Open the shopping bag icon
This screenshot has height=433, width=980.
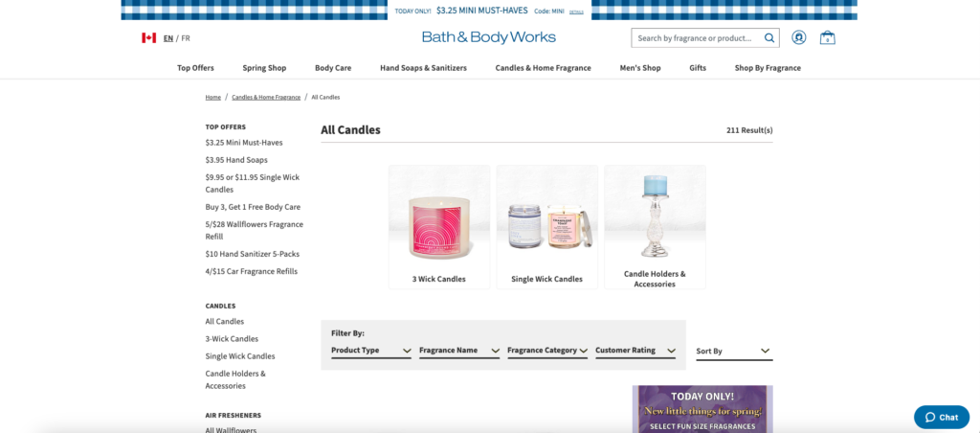[x=828, y=37]
